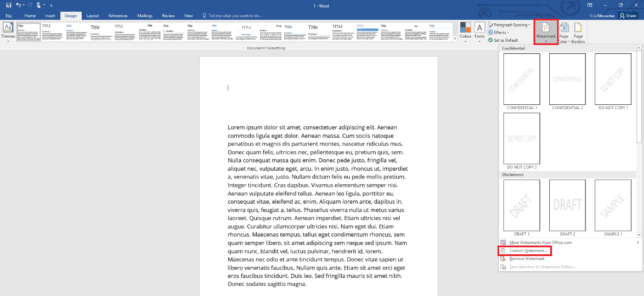Switch to the Mailings tab
The width and height of the screenshot is (644, 296).
(x=144, y=15)
